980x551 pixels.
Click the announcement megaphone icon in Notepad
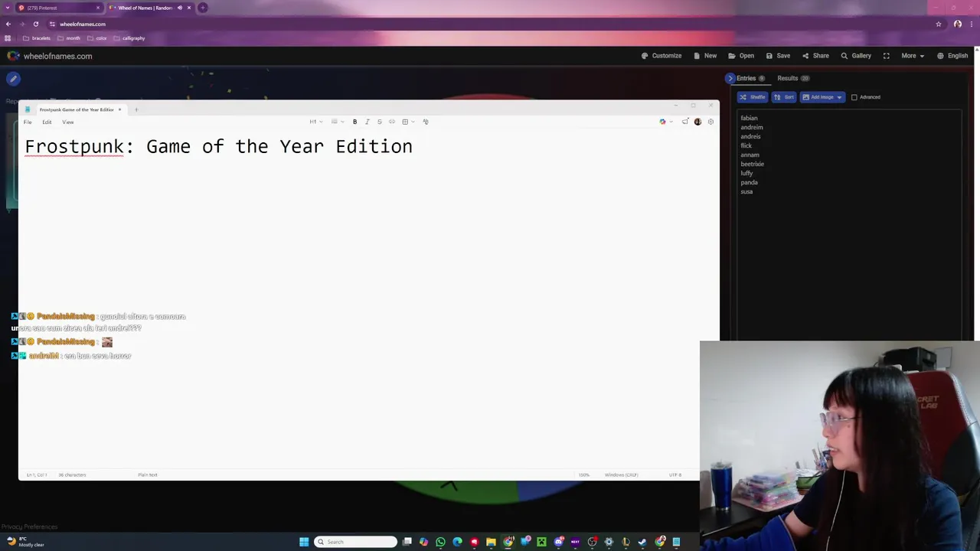tap(684, 122)
